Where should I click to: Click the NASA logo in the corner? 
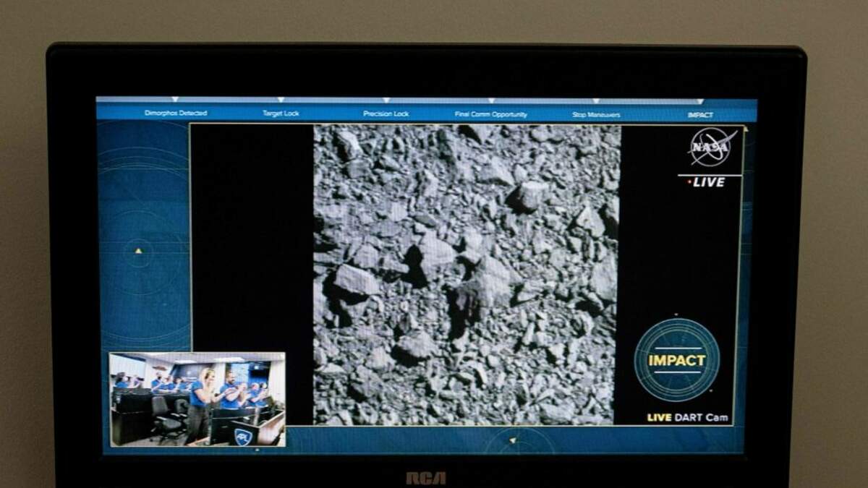[712, 147]
